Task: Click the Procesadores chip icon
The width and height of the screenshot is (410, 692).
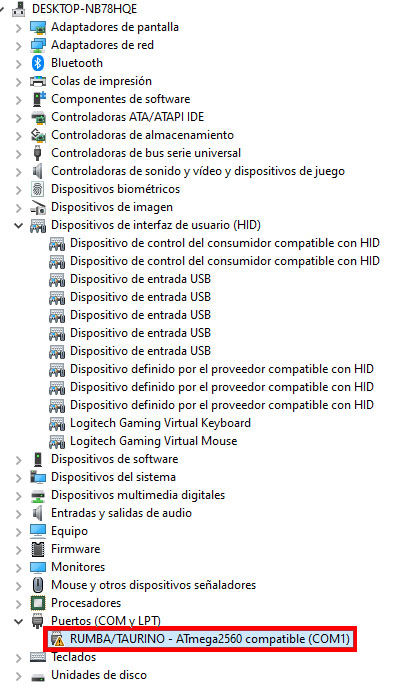Action: click(38, 603)
